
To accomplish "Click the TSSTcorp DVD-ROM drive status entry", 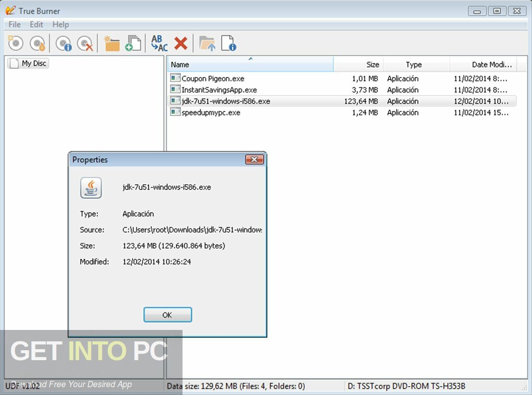I will click(407, 386).
